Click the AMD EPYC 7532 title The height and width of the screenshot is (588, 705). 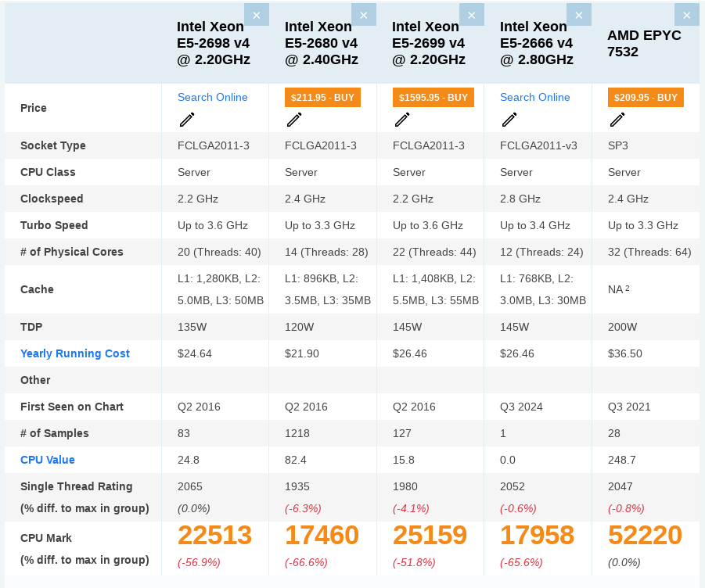[x=644, y=44]
